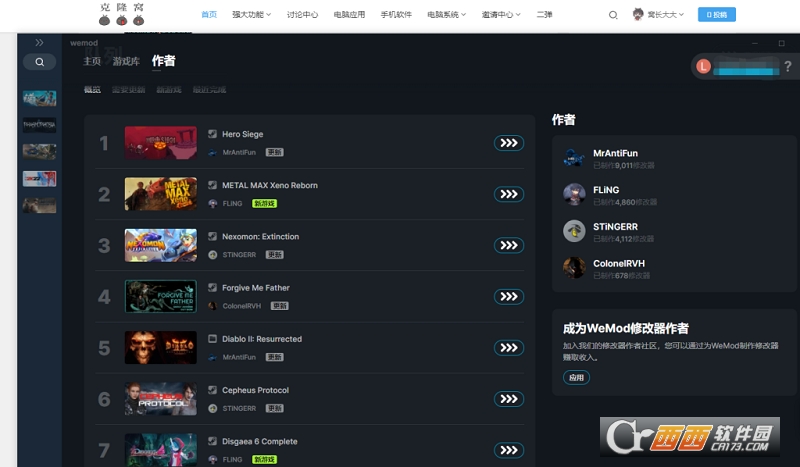The width and height of the screenshot is (800, 467).
Task: Click STiNGERR author link under Nexomon
Action: coord(239,255)
